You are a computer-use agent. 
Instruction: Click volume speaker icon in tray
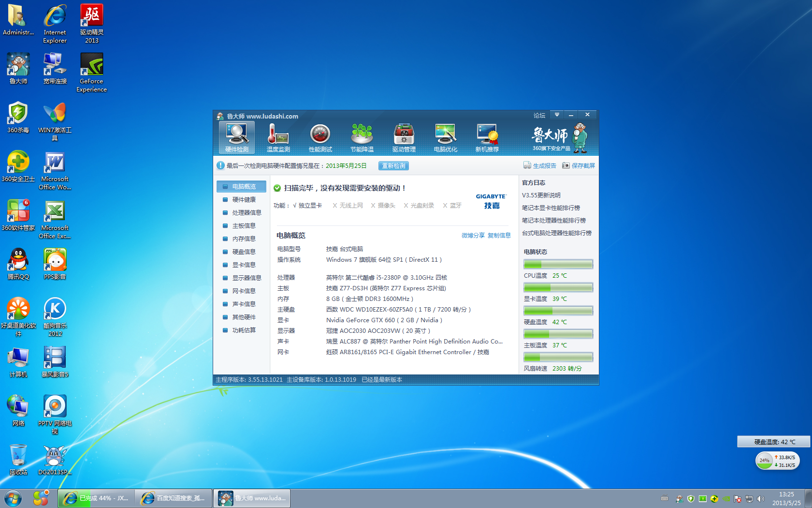[761, 499]
